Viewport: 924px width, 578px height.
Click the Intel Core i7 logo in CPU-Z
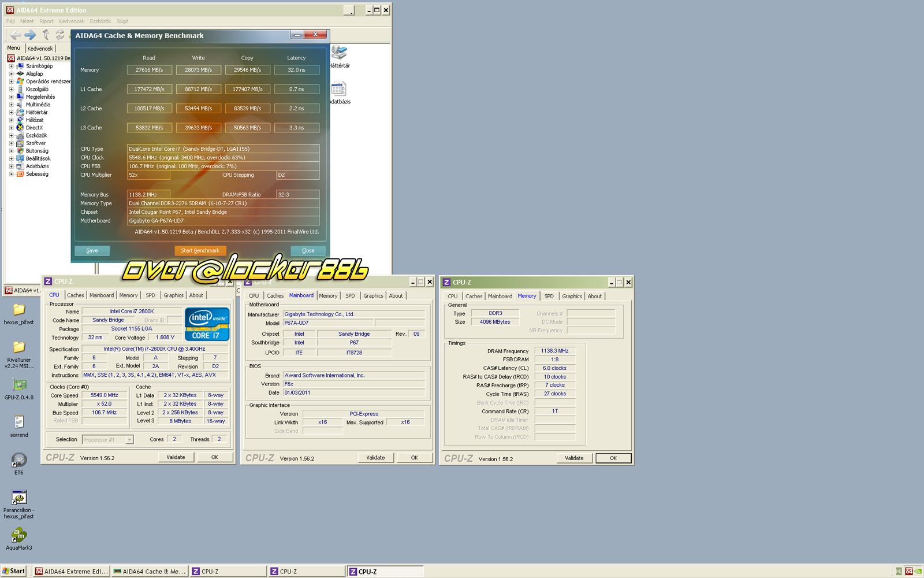pyautogui.click(x=207, y=324)
